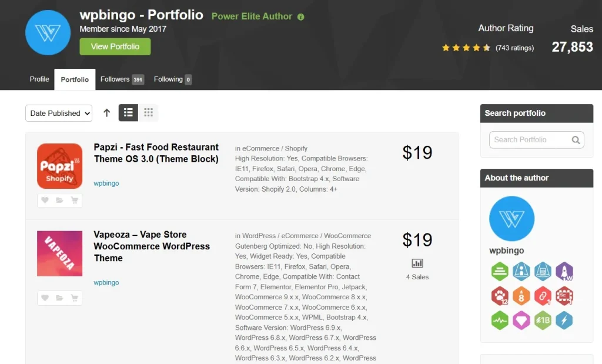Click the green View Portfolio button
The width and height of the screenshot is (602, 364).
(x=115, y=47)
